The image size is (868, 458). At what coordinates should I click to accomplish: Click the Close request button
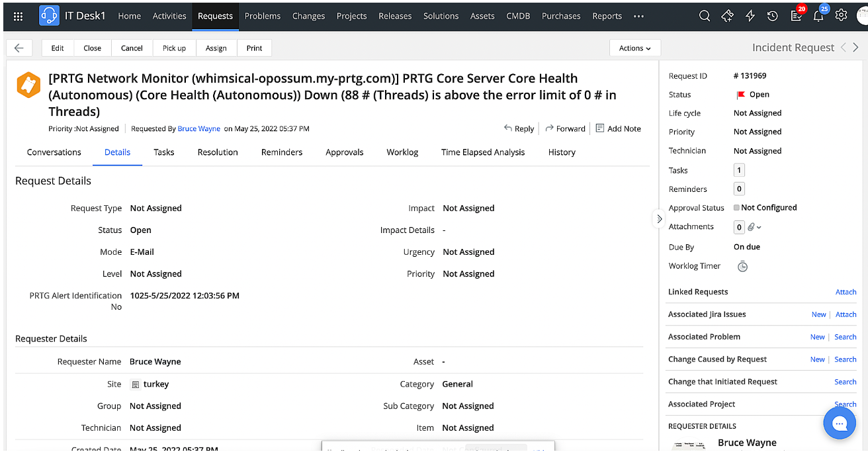pyautogui.click(x=93, y=48)
